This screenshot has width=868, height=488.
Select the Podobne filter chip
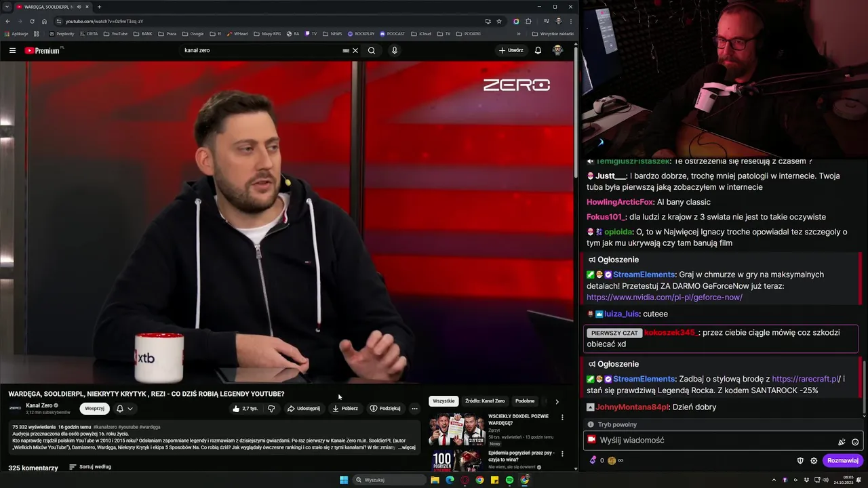[525, 401]
